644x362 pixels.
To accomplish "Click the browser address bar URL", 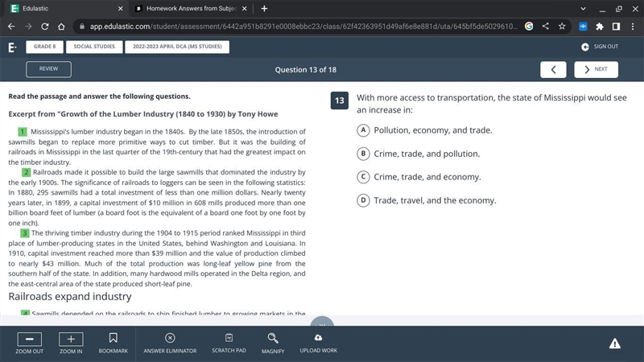I will click(303, 27).
